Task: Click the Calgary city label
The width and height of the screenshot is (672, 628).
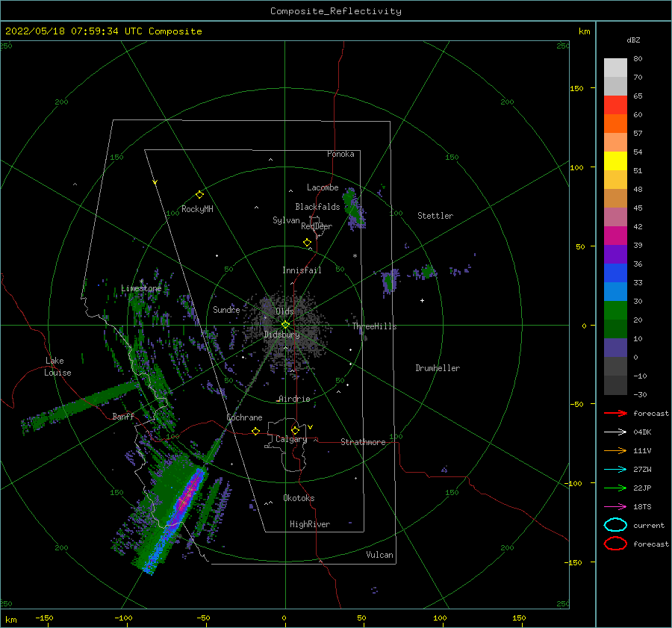Action: [291, 439]
